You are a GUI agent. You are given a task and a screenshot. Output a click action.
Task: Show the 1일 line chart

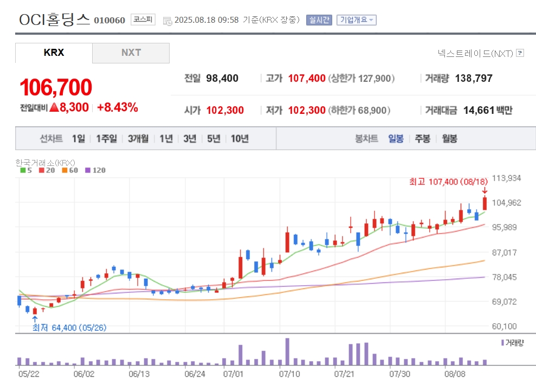point(78,139)
